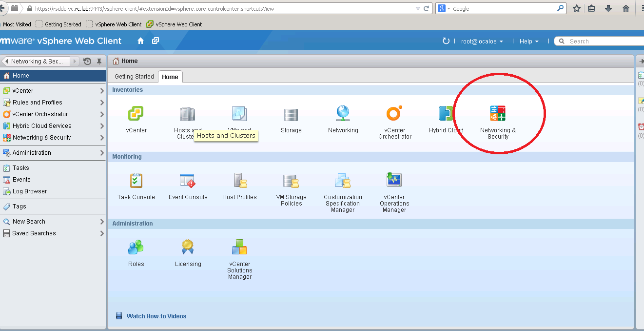Open the Storage inventory icon

click(291, 114)
